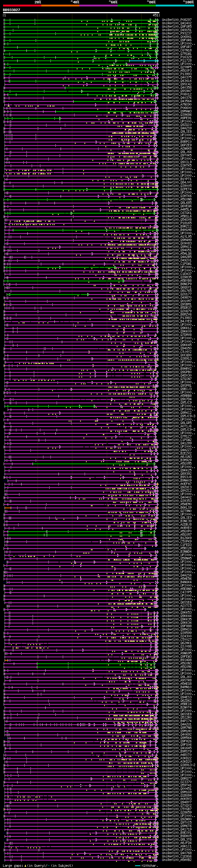Select hit UniRef100_Q59T41
Screen dimensions: 197x868
click(176, 785)
